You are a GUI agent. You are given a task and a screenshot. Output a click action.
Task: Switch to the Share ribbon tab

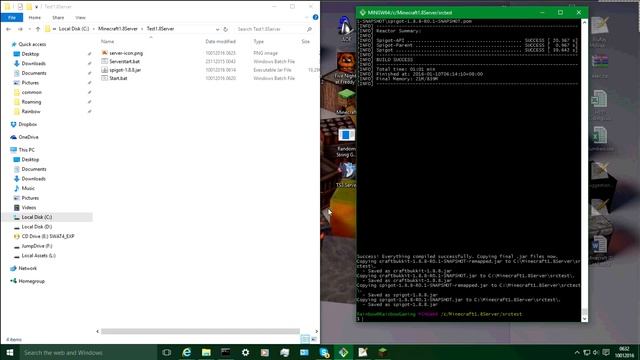pos(58,18)
